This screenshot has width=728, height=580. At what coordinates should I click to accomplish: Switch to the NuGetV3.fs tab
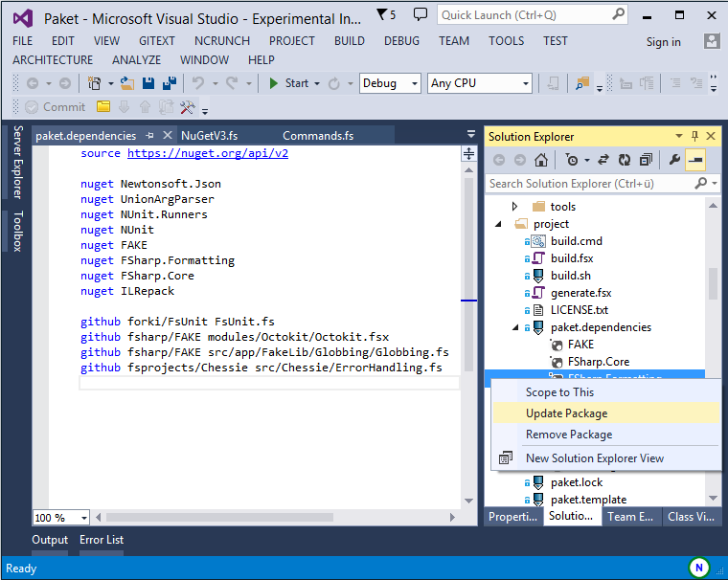click(209, 136)
